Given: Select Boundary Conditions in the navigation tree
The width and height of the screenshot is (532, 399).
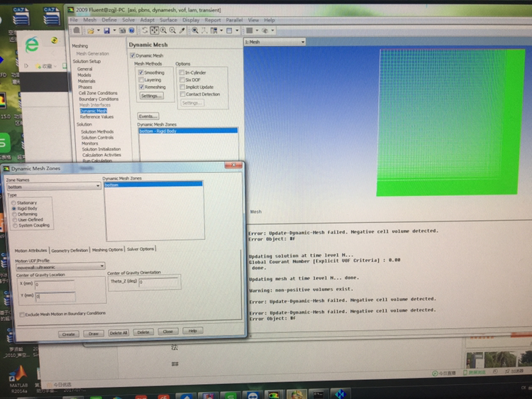Looking at the screenshot, I should [x=99, y=99].
